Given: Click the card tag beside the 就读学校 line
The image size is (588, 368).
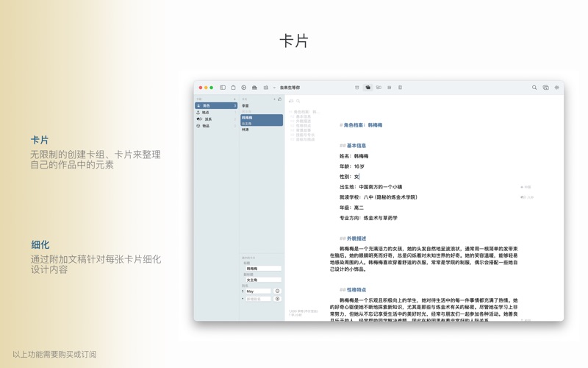Looking at the screenshot, I should (x=527, y=197).
